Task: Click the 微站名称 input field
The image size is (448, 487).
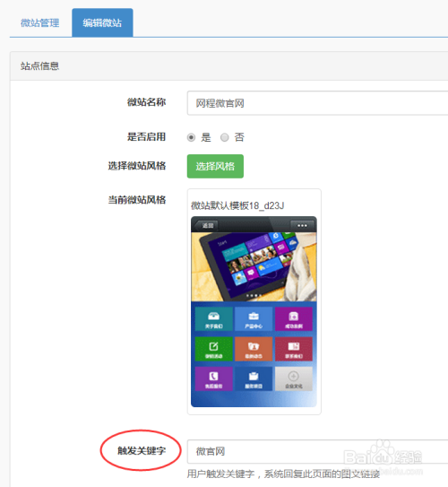Action: point(317,103)
